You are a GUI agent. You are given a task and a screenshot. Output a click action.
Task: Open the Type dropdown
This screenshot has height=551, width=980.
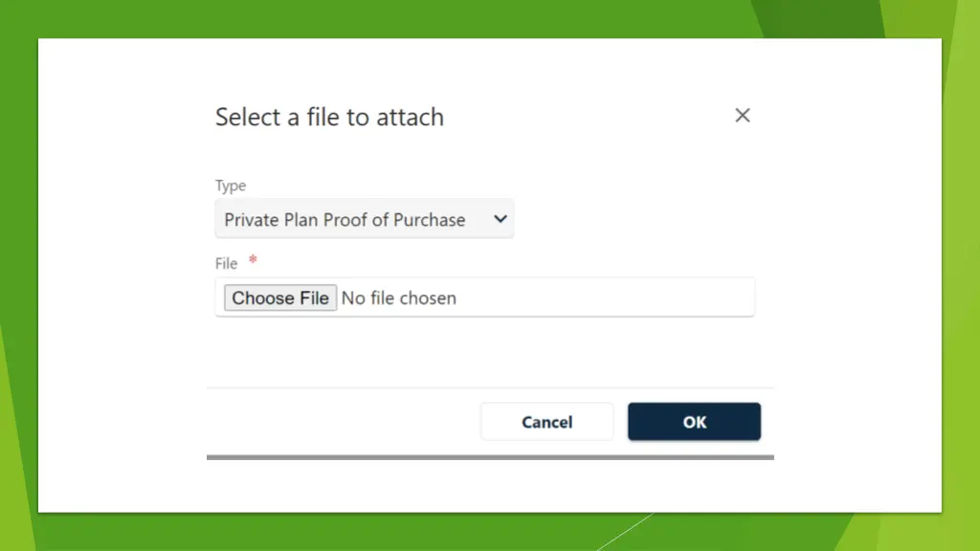364,219
